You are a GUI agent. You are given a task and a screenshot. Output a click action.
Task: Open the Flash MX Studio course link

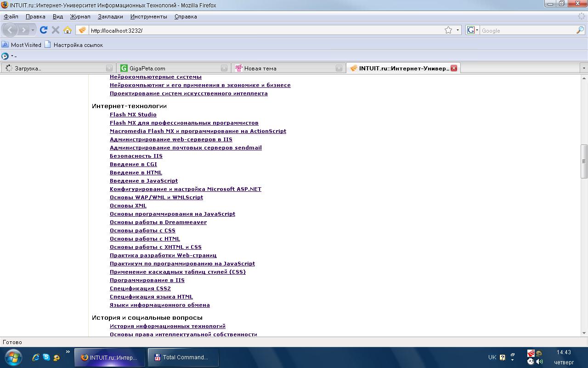(x=133, y=115)
